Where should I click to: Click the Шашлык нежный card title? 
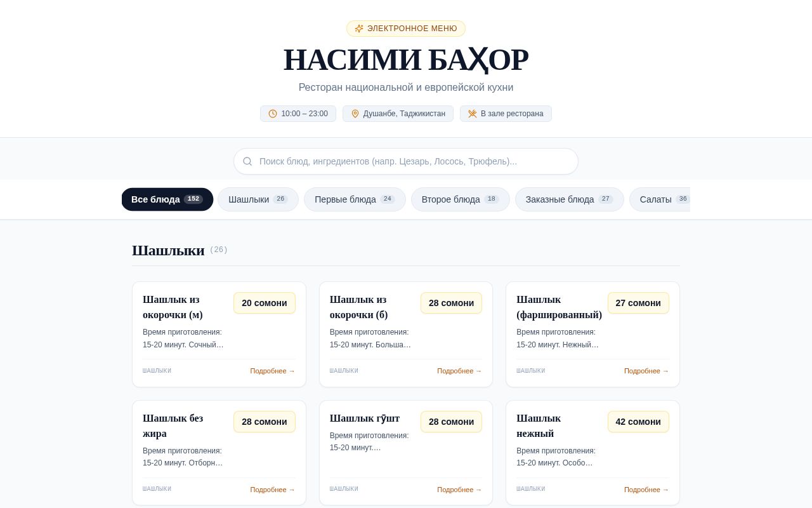(539, 426)
